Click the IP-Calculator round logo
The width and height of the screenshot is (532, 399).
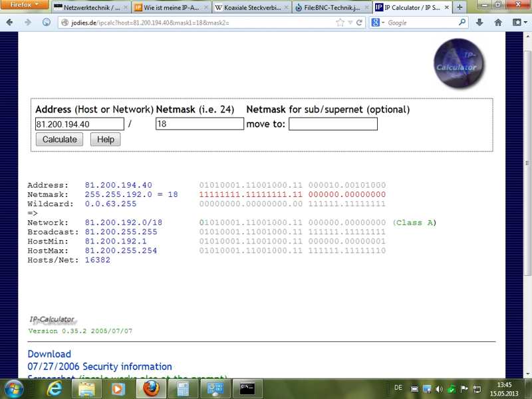point(459,63)
